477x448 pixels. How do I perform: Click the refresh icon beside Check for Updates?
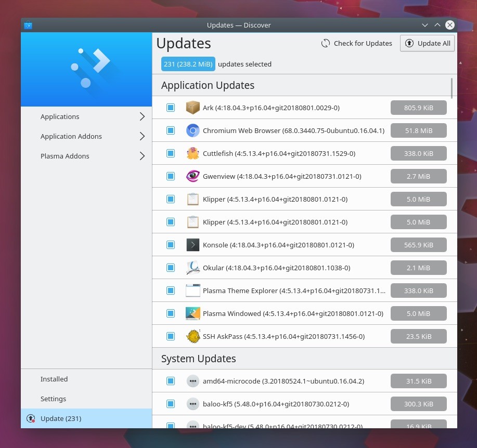click(x=325, y=44)
